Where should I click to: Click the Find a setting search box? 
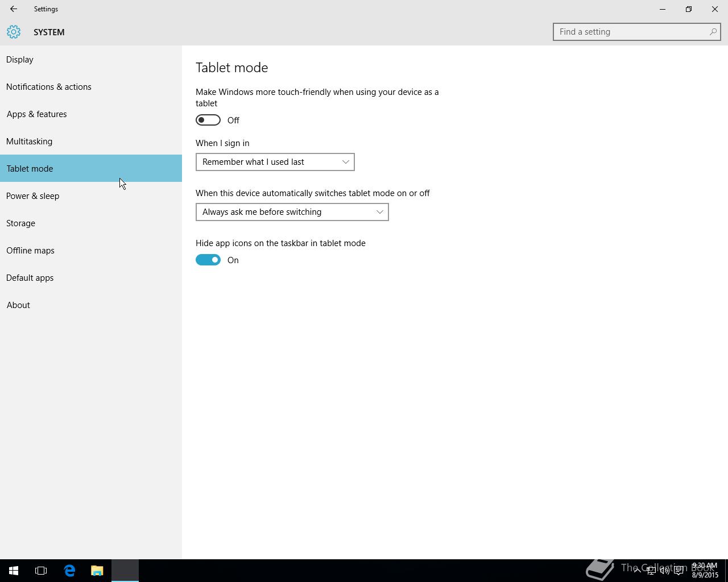click(637, 32)
